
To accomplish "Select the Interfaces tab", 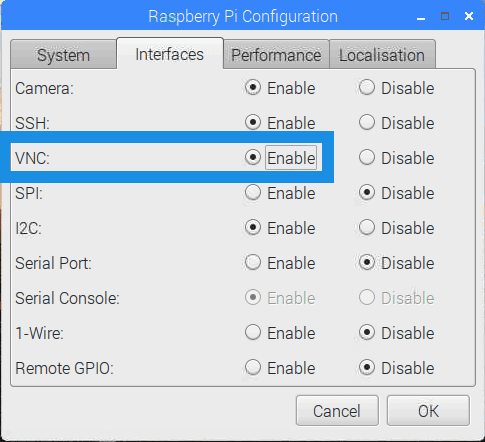I will tap(169, 54).
